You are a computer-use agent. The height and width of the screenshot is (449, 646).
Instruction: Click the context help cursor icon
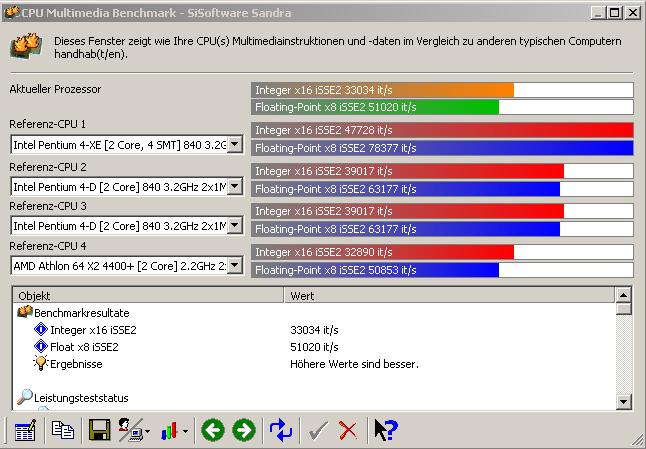click(x=386, y=430)
